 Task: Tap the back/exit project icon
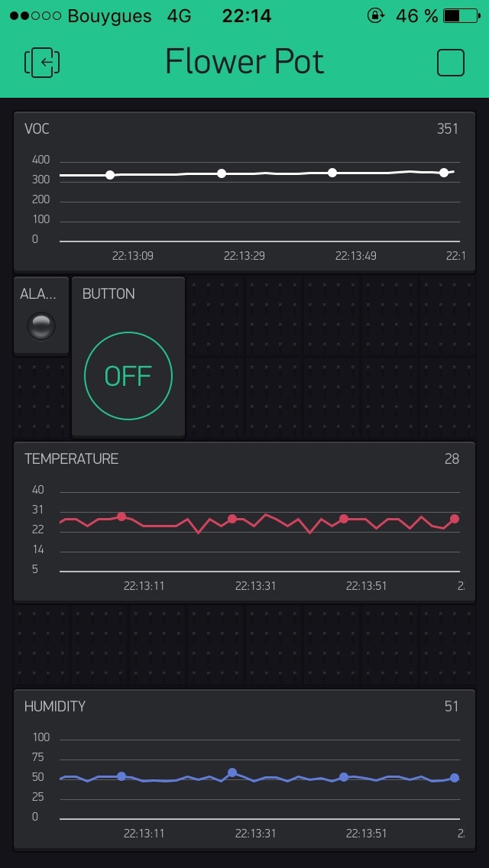(42, 63)
